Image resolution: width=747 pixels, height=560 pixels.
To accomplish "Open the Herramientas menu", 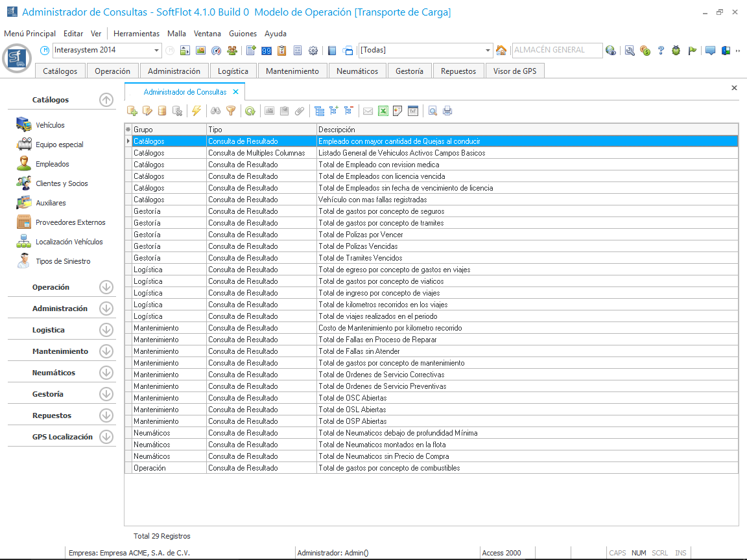I will (136, 33).
